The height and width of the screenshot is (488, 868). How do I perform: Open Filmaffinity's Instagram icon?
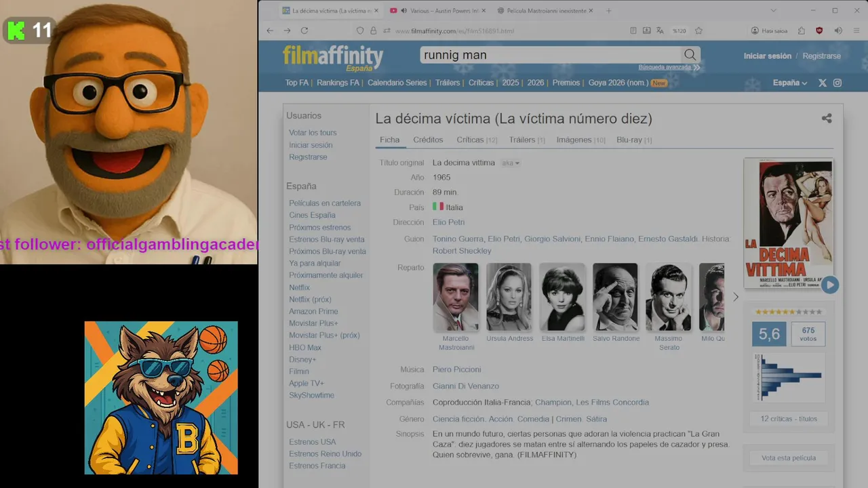coord(837,83)
